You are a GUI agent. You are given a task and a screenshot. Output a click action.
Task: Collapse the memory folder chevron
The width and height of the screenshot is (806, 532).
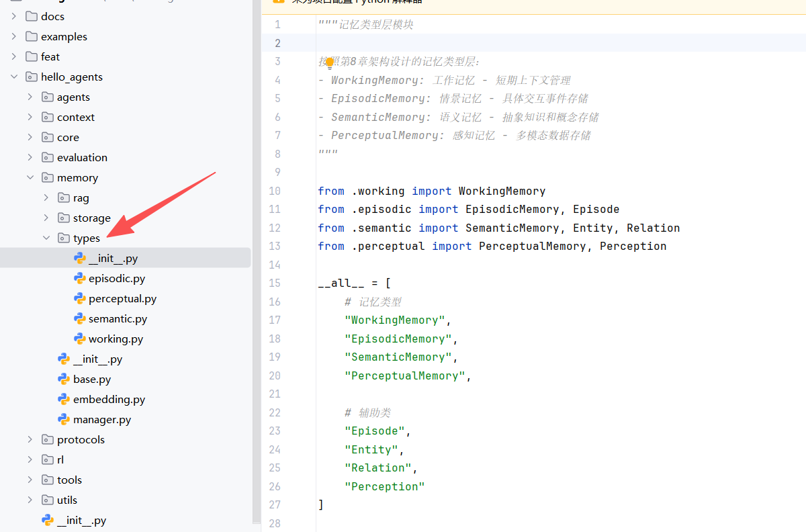coord(30,177)
